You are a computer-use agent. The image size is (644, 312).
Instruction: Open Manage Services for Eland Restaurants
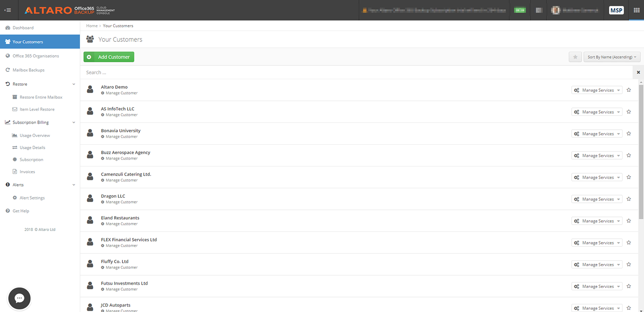click(x=597, y=221)
